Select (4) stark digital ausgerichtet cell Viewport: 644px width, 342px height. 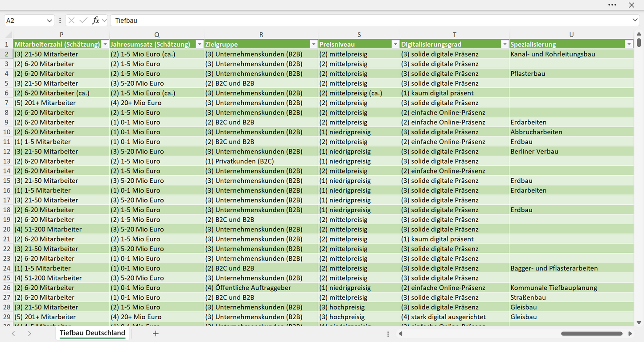[455, 317]
